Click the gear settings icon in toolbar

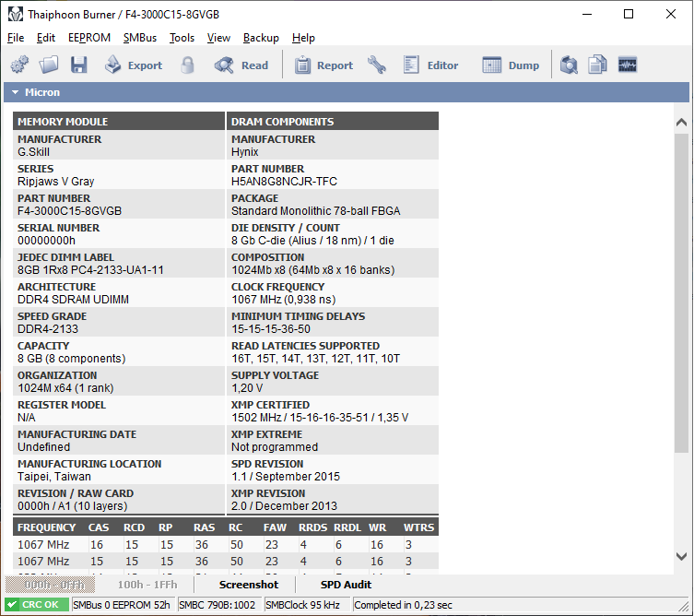coord(19,65)
